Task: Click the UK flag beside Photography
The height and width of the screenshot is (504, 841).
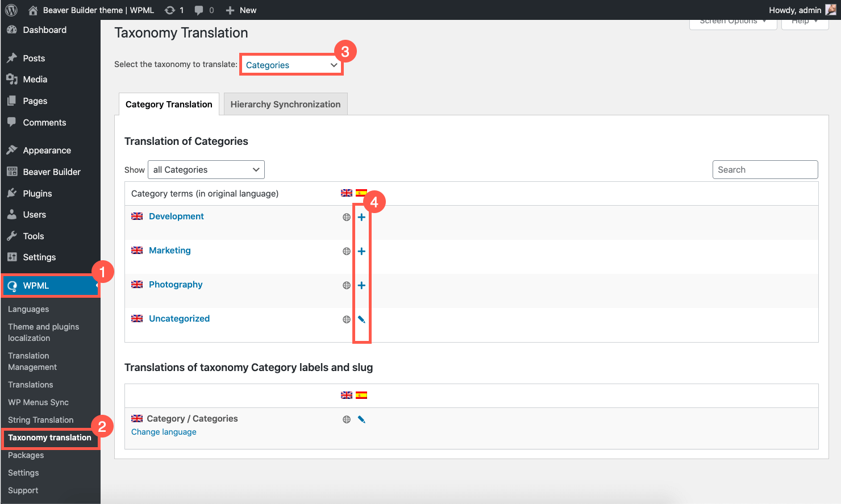Action: tap(137, 285)
